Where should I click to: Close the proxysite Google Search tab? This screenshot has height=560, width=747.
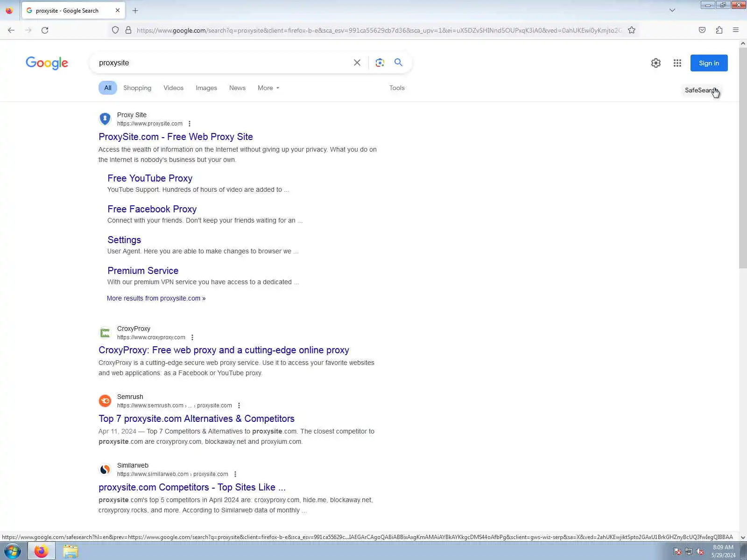[x=118, y=10]
